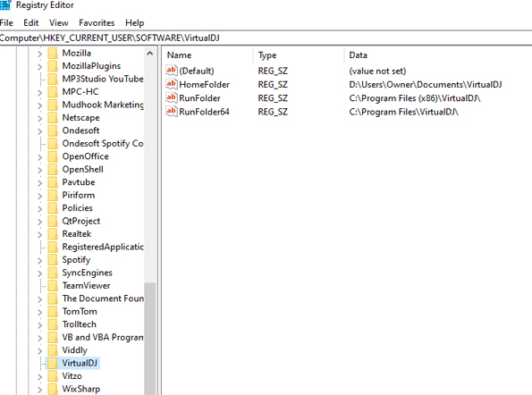
Task: Expand the Viddly key
Action: click(39, 350)
